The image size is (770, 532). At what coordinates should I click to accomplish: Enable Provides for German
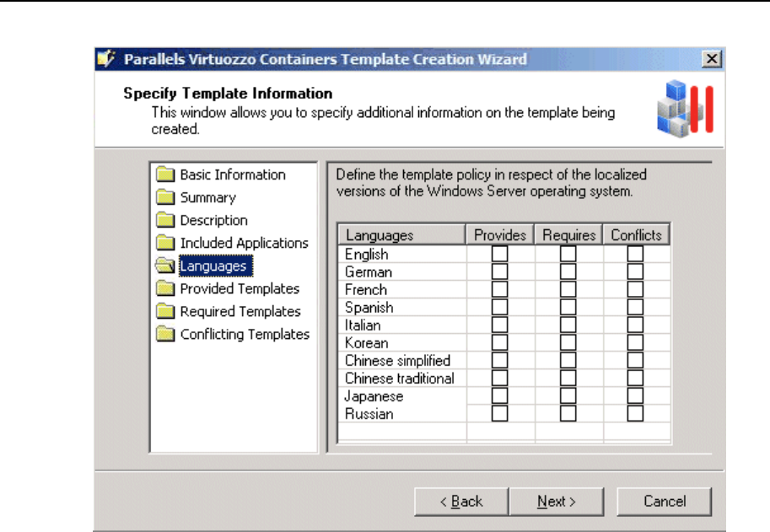[x=499, y=271]
